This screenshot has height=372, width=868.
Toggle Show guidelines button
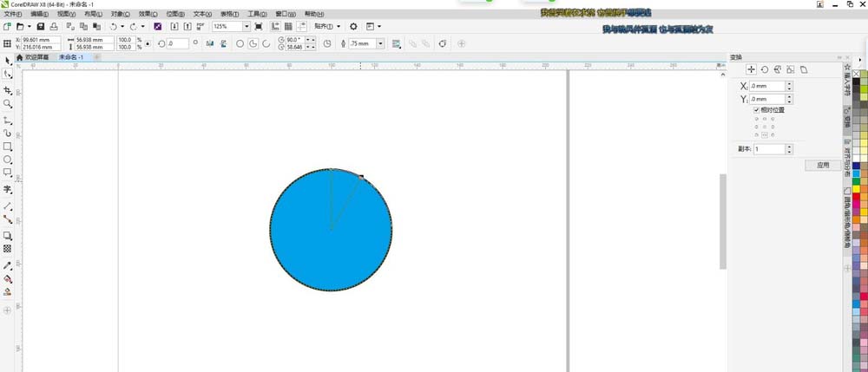coord(302,26)
